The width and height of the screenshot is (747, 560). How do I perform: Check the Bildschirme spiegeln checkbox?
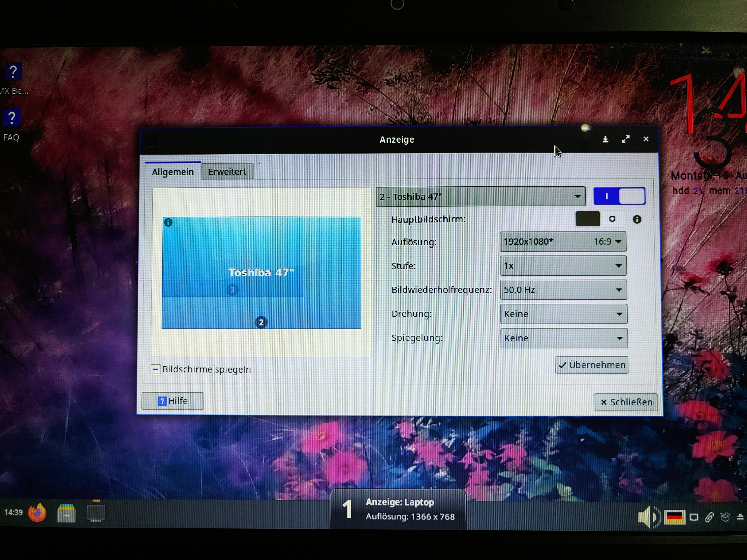pyautogui.click(x=155, y=369)
